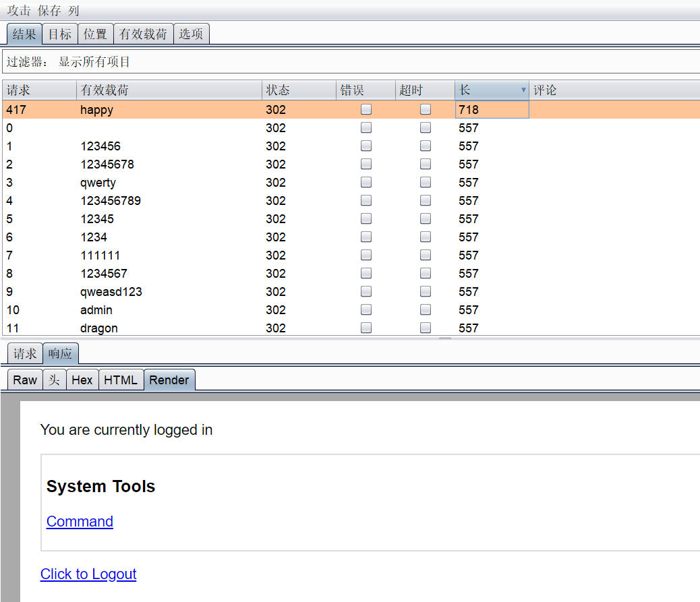Toggle 错误 checkbox for qweasd123 row
Viewport: 700px width, 602px height.
(x=366, y=291)
